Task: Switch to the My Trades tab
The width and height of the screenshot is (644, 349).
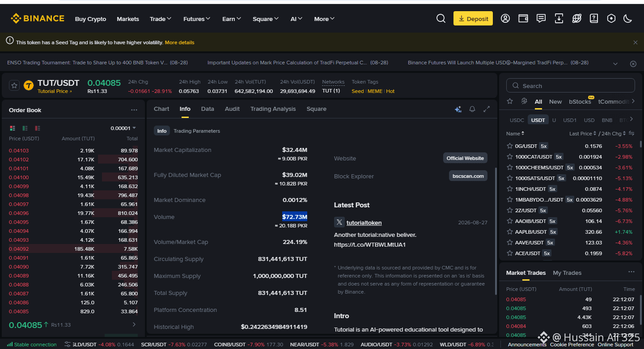Action: pos(567,273)
